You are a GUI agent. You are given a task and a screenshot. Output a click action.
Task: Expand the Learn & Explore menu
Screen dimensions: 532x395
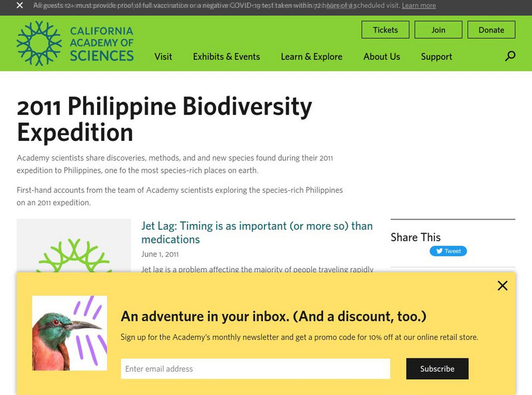coord(311,57)
